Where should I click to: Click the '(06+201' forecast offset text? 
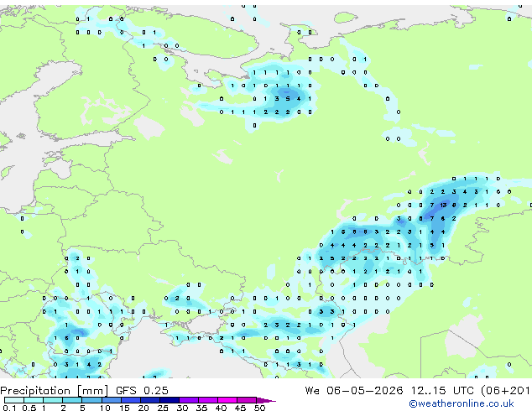tap(505, 391)
